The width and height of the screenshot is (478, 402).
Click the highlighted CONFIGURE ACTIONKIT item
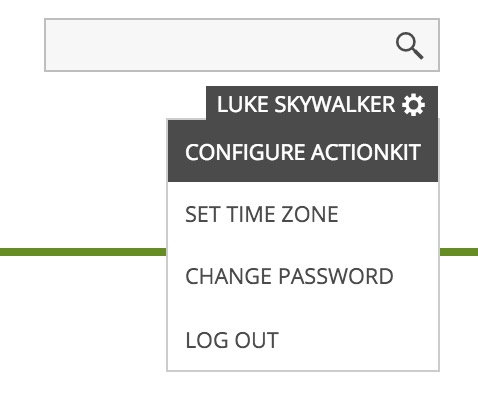coord(303,152)
